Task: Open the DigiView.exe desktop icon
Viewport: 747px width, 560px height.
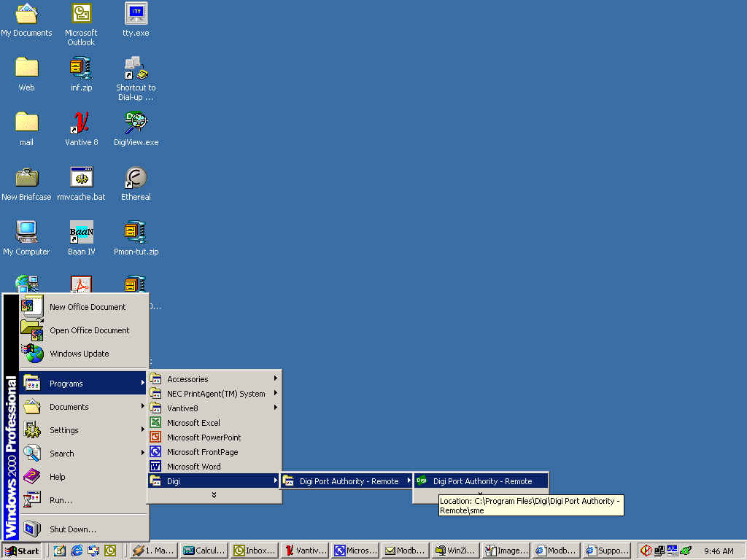Action: [136, 123]
